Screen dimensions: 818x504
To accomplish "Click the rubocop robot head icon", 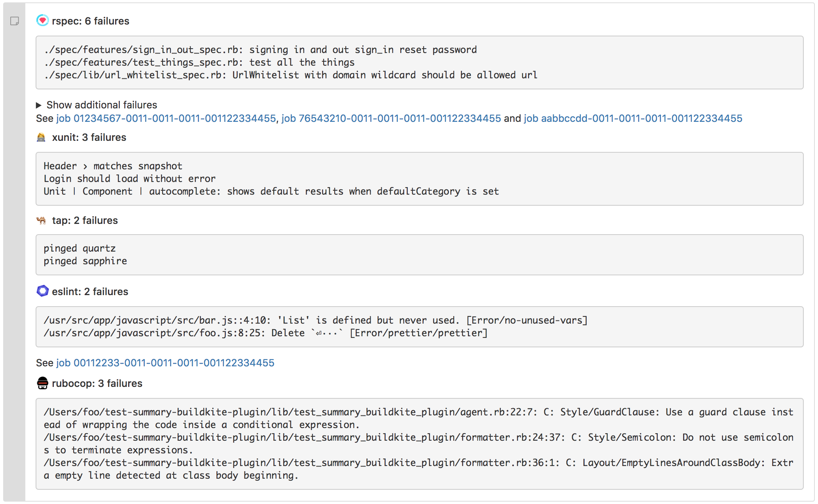I will coord(42,383).
